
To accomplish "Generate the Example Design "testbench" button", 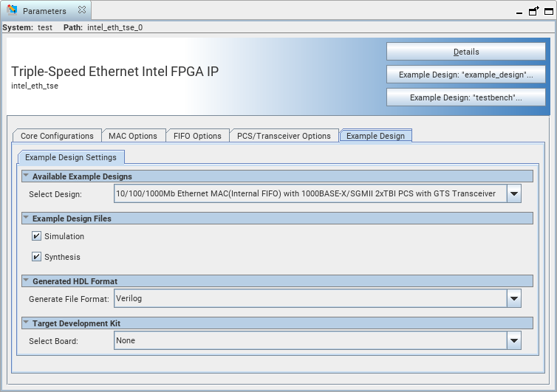I will (466, 97).
